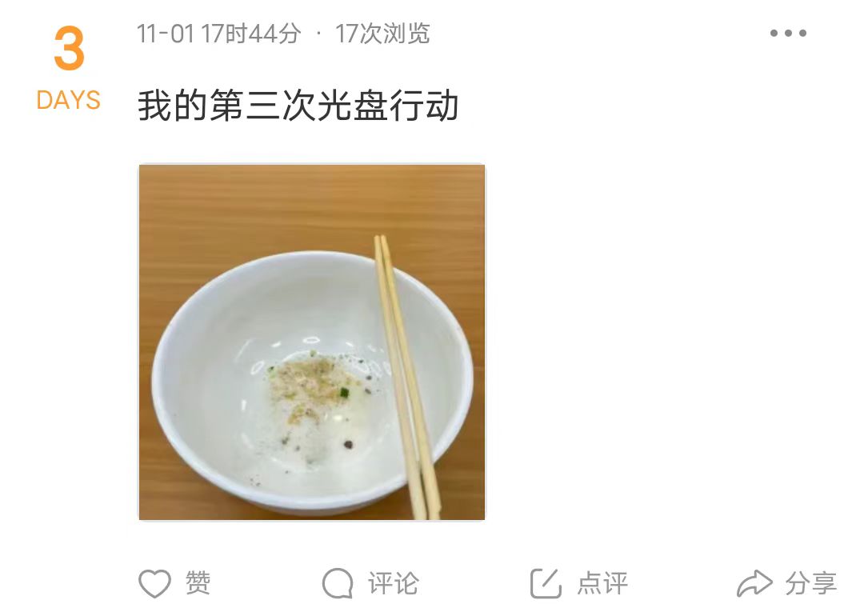Click the 评论 comment label
This screenshot has height=616, width=864.
[394, 583]
